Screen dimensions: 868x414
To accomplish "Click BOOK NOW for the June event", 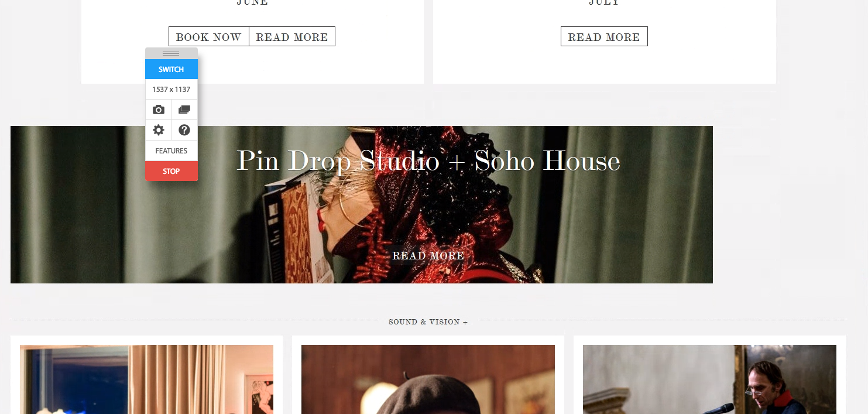I will coord(209,37).
